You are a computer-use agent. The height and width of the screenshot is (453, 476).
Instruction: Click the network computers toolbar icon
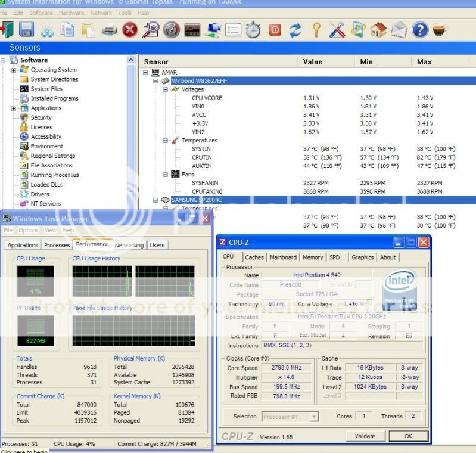213,30
